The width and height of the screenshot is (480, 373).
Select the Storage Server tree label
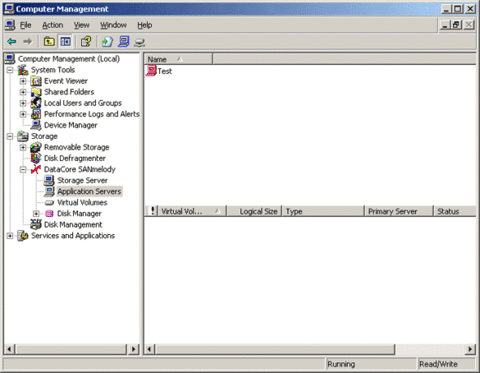[x=82, y=180]
